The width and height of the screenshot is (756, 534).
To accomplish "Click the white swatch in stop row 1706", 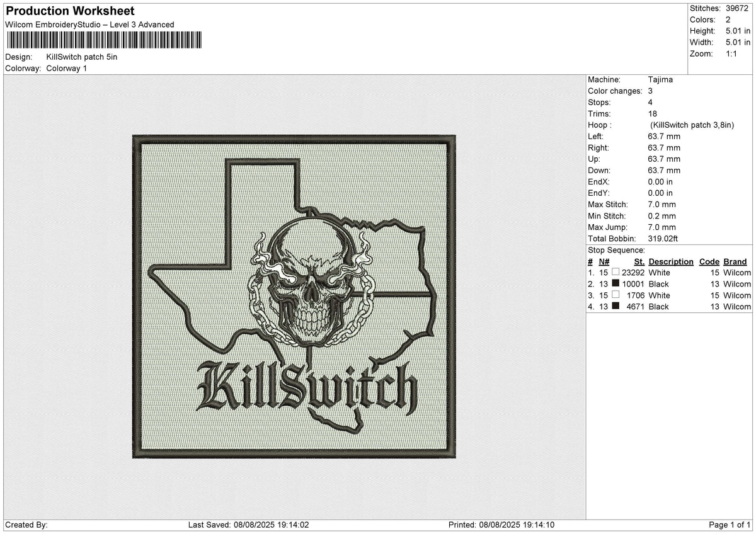I will [x=615, y=295].
